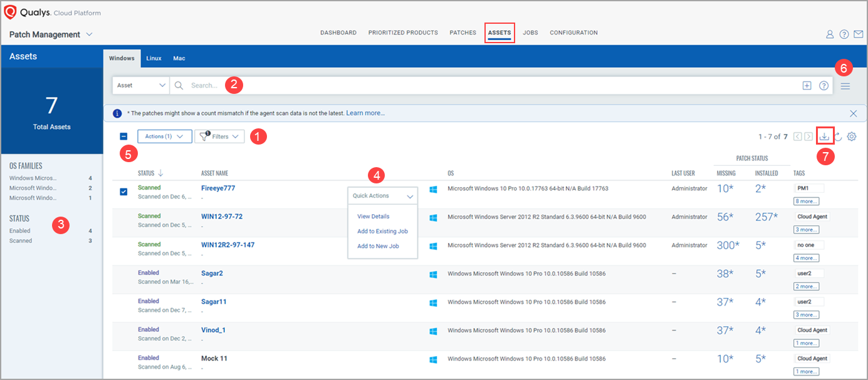Toggle the select-all header checkbox
The image size is (868, 380).
(x=123, y=136)
